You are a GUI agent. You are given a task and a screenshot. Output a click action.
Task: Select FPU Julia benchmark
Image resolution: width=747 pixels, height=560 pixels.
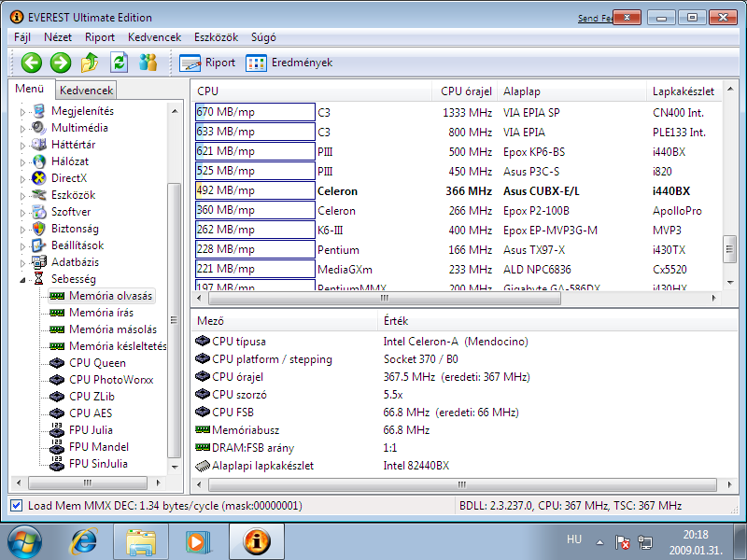pos(91,430)
